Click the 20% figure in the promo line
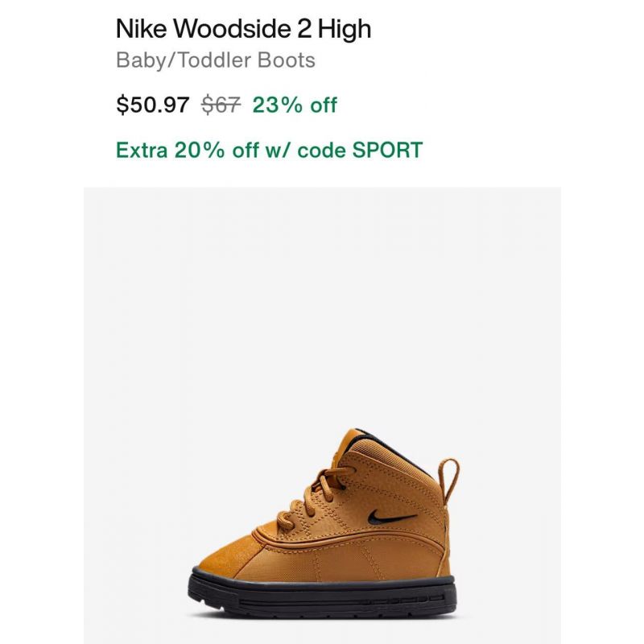 [199, 150]
